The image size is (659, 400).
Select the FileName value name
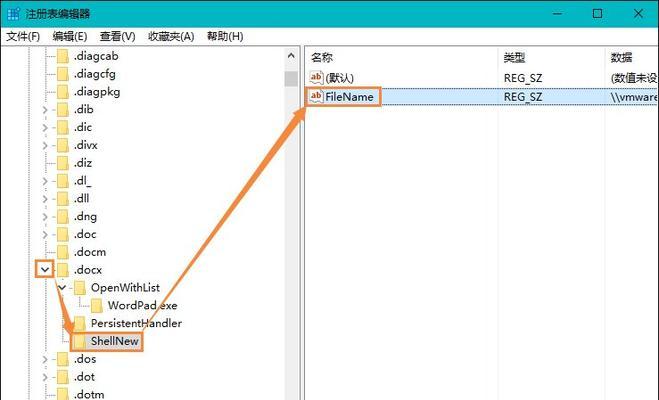[x=349, y=97]
